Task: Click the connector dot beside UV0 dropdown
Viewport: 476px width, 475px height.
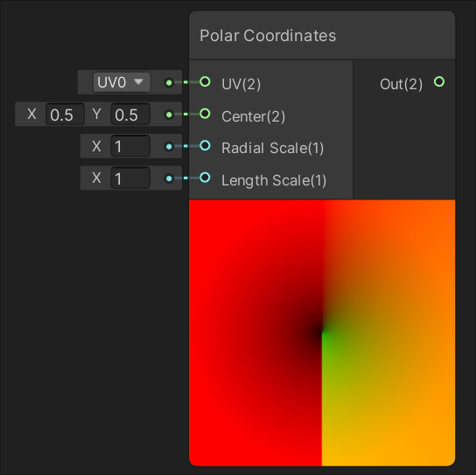Action: [x=169, y=82]
